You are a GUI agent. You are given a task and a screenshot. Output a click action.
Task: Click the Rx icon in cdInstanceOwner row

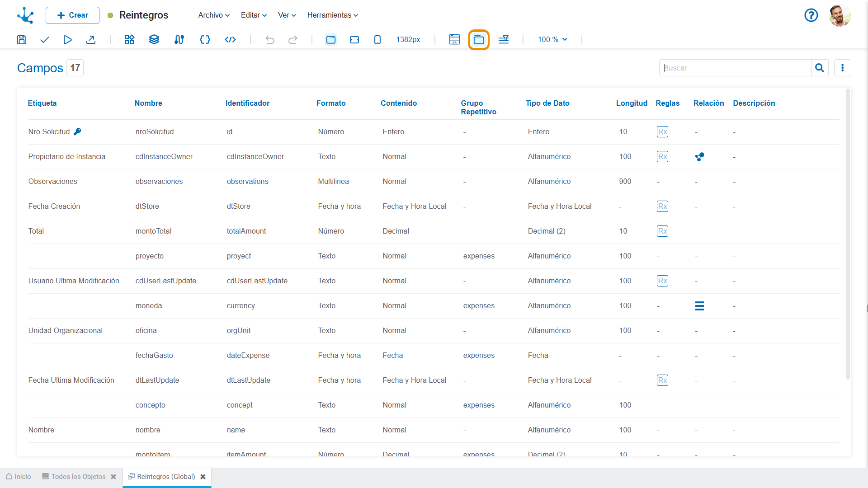pos(662,157)
